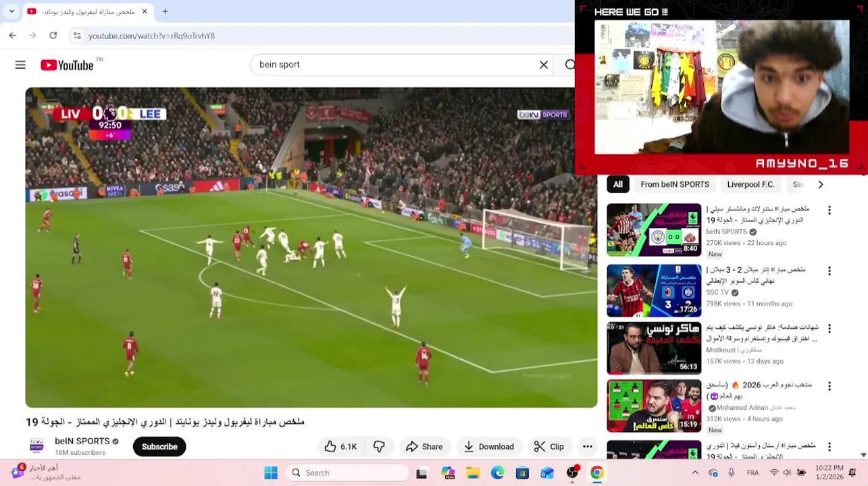868x486 pixels.
Task: Create a Clip of the video
Action: 549,447
